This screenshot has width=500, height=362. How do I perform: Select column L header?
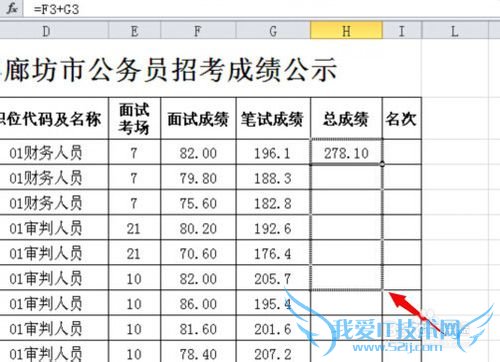455,31
